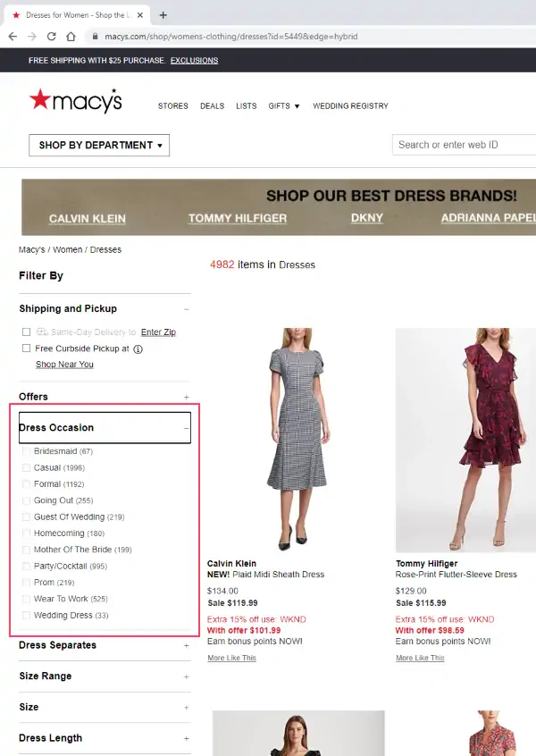536x756 pixels.
Task: Click the Same-Day Delivery truck icon
Action: click(x=42, y=332)
